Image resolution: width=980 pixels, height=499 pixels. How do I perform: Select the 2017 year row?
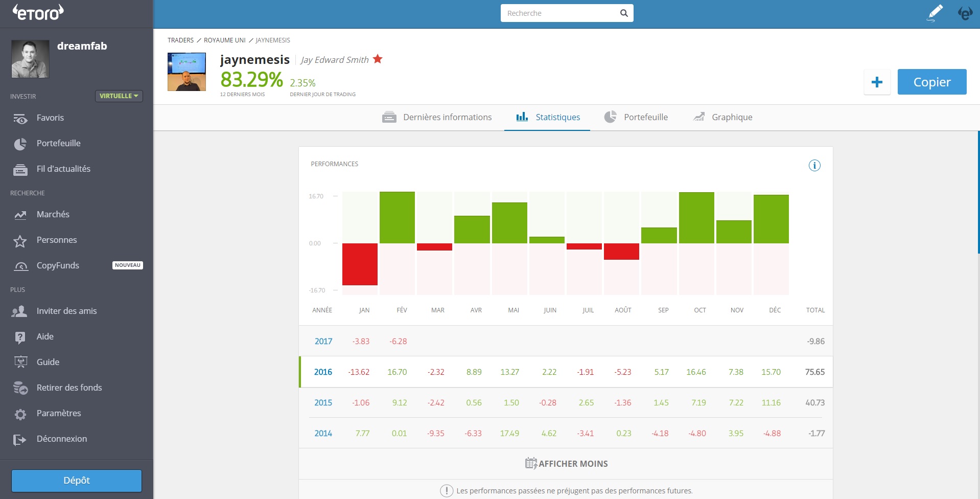323,342
